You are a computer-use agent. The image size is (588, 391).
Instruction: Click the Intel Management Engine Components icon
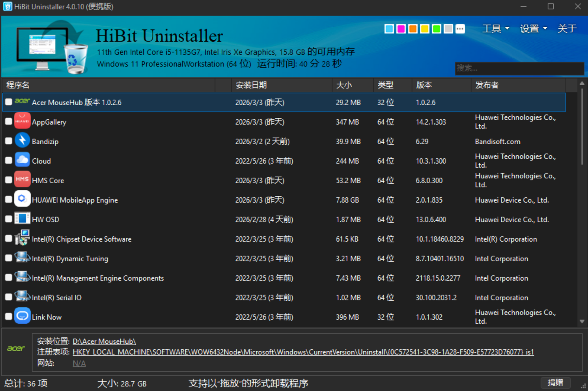[22, 277]
